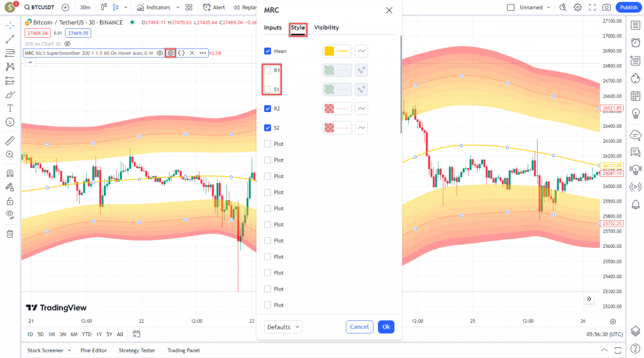
Task: Show the ATR on Chart indicator
Action: (68, 44)
